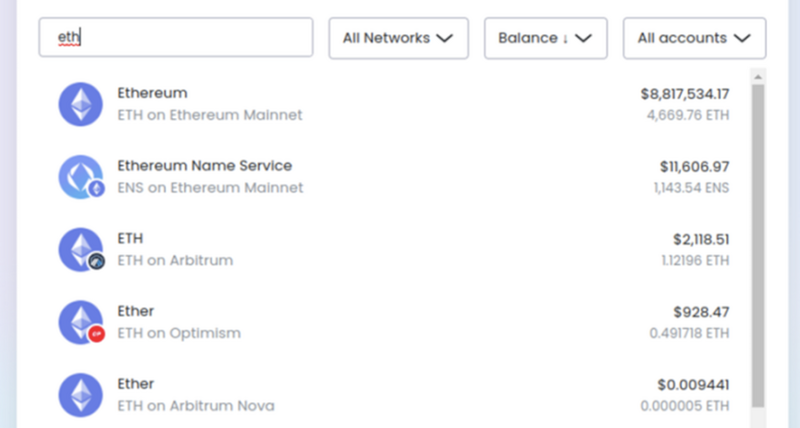
Task: Click the $8,817,534.17 Ethereum balance
Action: click(x=685, y=94)
